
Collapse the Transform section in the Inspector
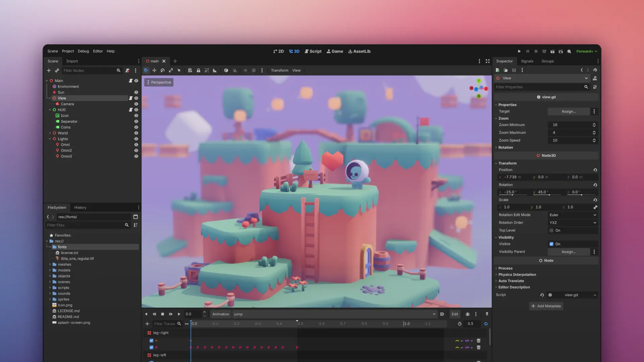coord(497,163)
